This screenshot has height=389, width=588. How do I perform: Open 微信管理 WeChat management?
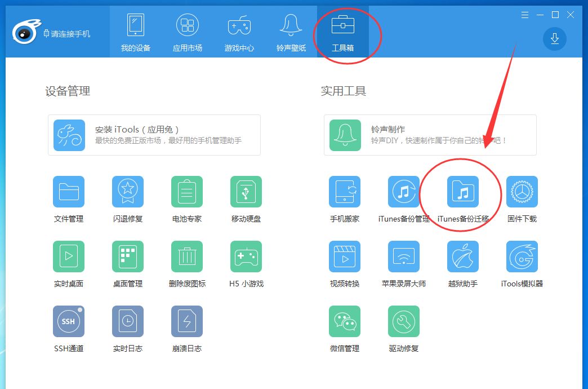pos(345,322)
